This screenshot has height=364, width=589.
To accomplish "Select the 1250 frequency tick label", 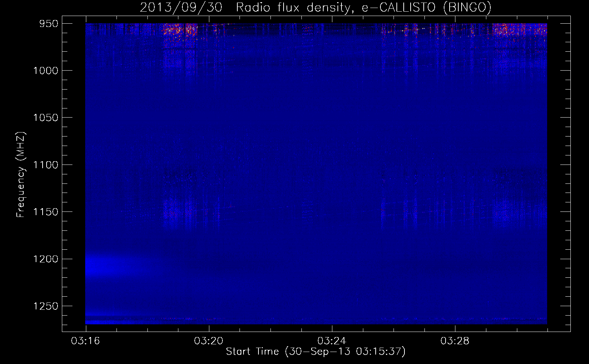I will tap(46, 306).
